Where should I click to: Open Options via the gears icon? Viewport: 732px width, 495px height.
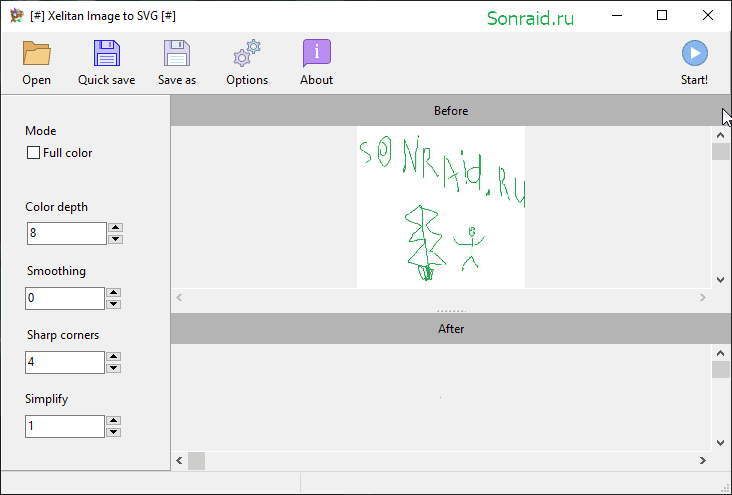tap(246, 53)
